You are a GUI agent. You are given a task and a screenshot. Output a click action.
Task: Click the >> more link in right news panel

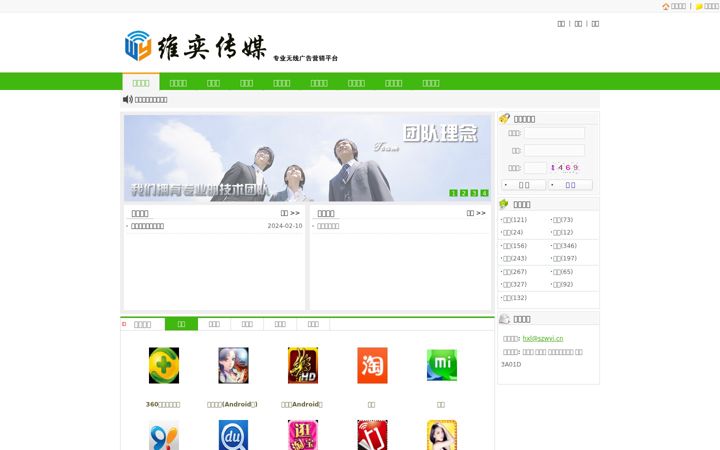tap(476, 213)
